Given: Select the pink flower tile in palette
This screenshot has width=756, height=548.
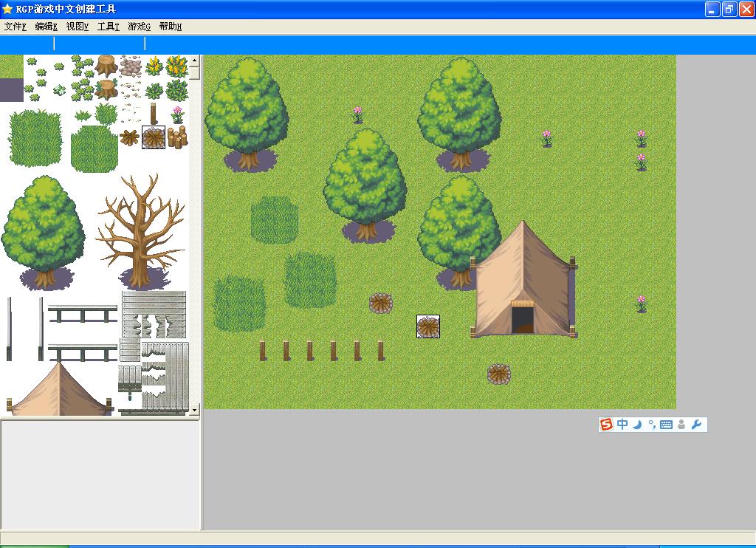Looking at the screenshot, I should coord(177,114).
